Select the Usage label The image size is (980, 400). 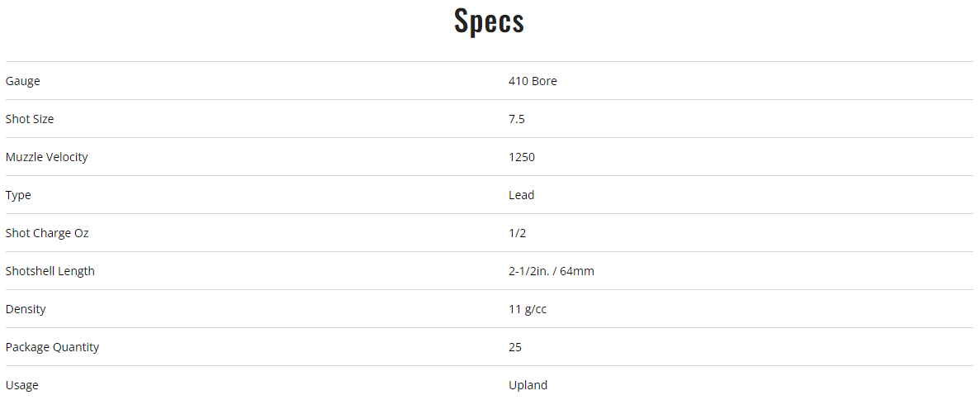tap(21, 385)
